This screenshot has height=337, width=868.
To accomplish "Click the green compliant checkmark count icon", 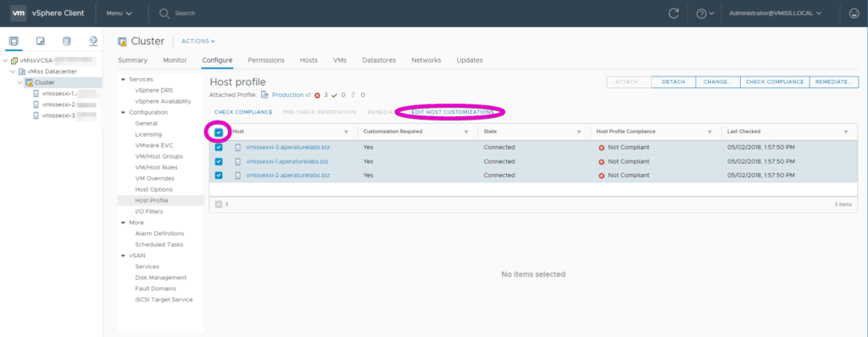I will coord(334,95).
